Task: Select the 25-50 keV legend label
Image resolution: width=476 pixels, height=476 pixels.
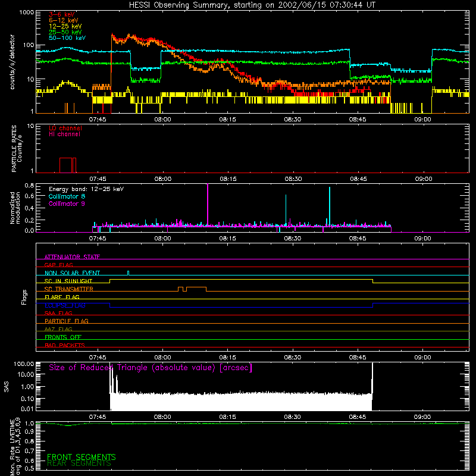Action: point(65,32)
